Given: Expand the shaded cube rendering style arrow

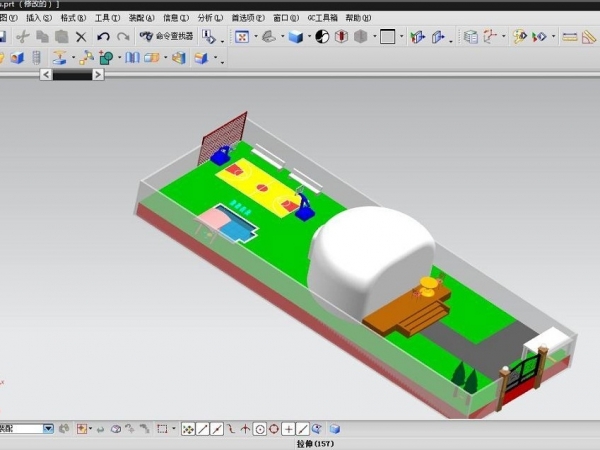Looking at the screenshot, I should 308,37.
